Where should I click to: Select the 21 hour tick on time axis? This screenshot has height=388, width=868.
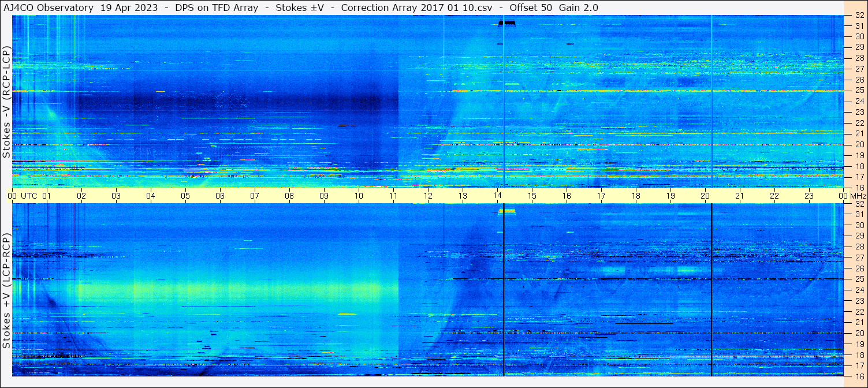(x=740, y=196)
